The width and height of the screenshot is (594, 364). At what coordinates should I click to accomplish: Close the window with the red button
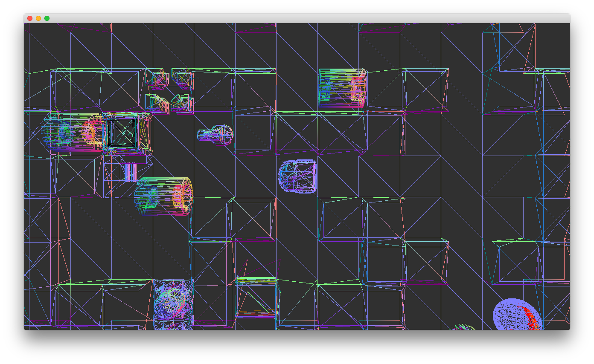pyautogui.click(x=29, y=18)
